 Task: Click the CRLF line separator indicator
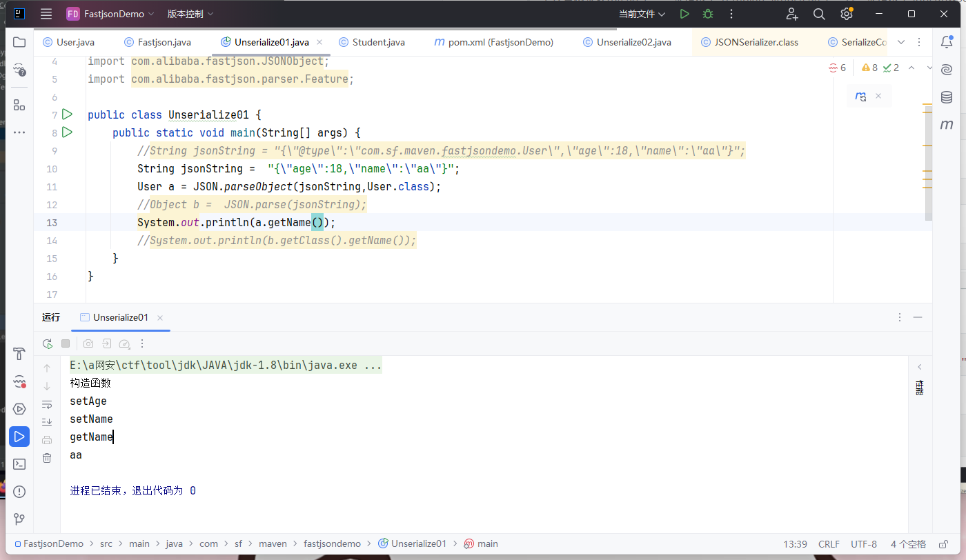(829, 544)
